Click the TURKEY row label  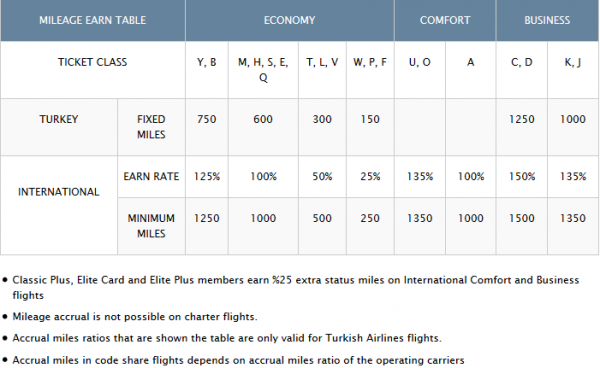pyautogui.click(x=59, y=127)
